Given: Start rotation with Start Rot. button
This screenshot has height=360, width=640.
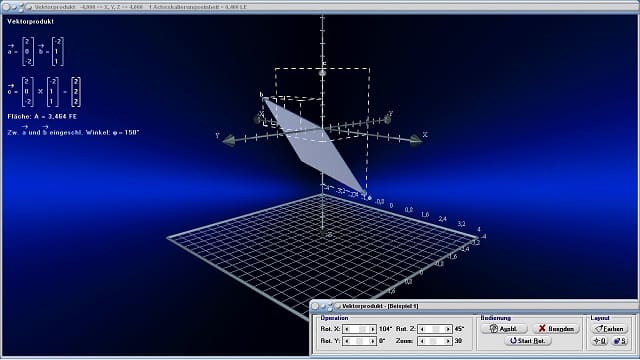Looking at the screenshot, I should tap(528, 341).
